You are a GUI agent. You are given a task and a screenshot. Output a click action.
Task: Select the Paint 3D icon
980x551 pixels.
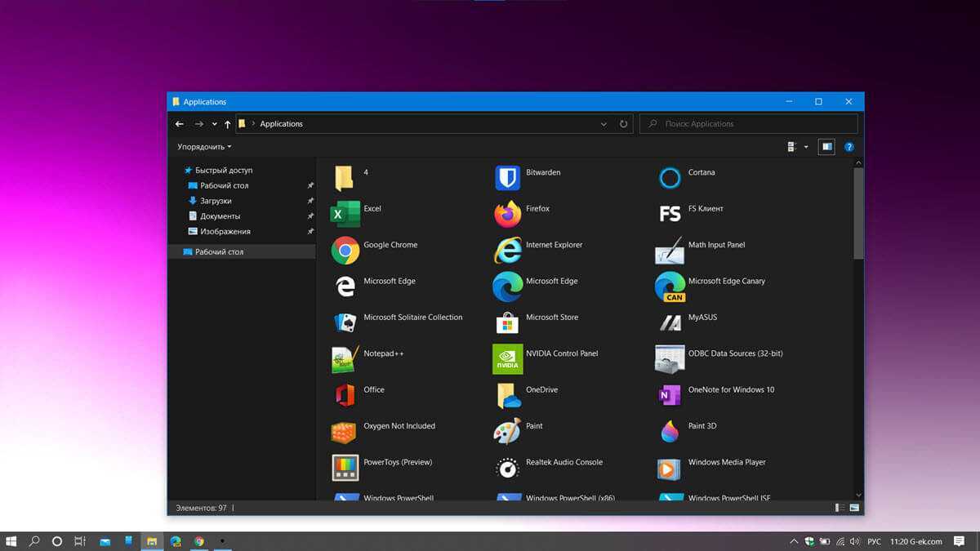[670, 431]
